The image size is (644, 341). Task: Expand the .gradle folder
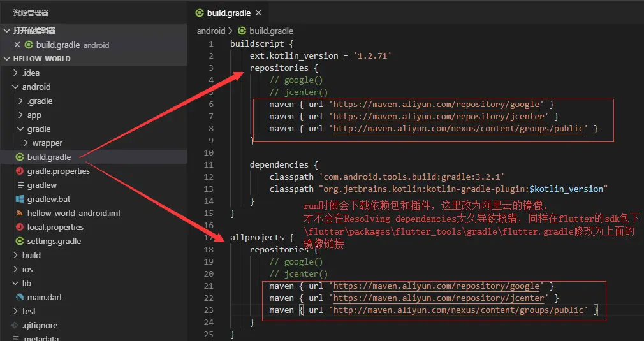[x=20, y=101]
